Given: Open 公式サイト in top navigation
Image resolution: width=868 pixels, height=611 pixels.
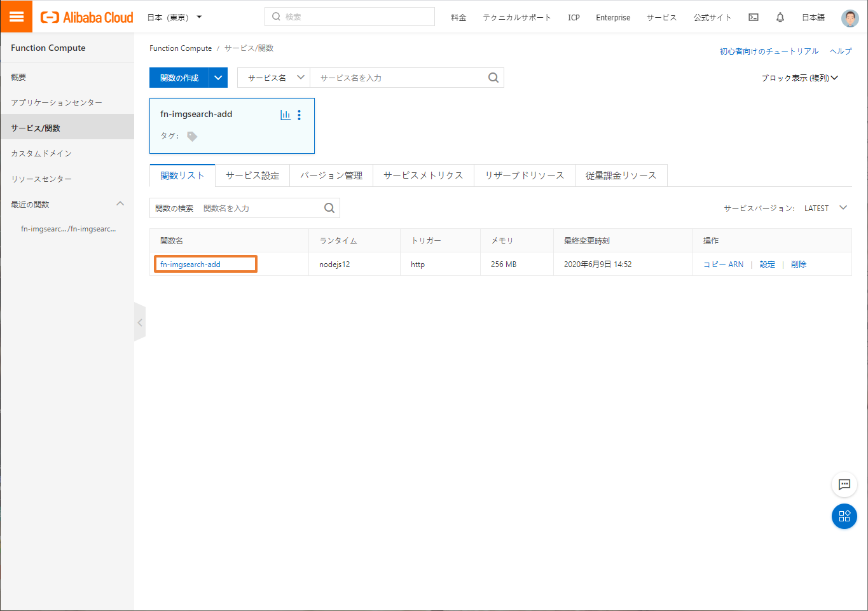Looking at the screenshot, I should click(712, 17).
